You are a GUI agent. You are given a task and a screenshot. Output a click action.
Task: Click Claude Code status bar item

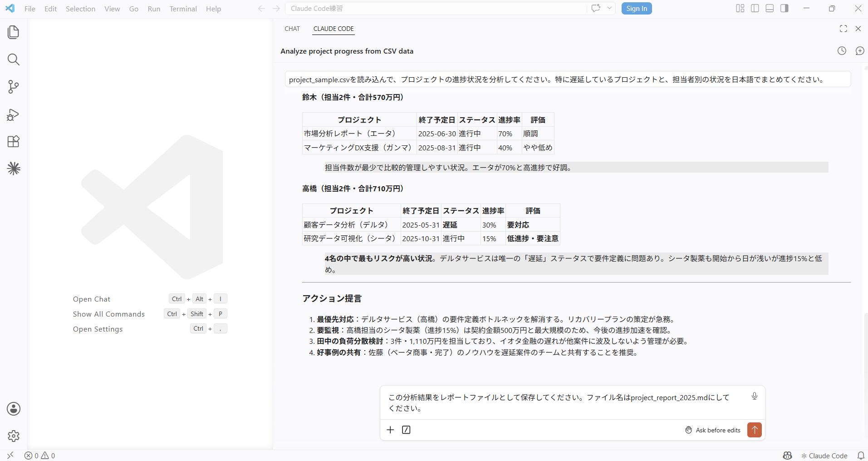pyautogui.click(x=824, y=456)
